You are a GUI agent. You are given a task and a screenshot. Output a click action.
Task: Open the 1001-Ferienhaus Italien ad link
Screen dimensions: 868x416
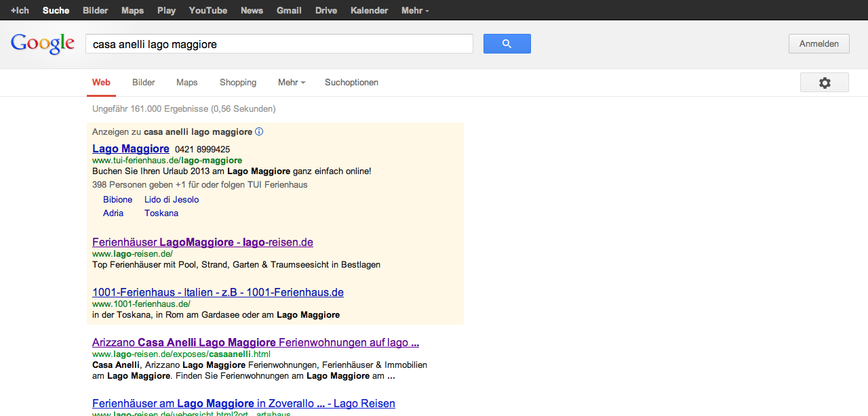[218, 293]
